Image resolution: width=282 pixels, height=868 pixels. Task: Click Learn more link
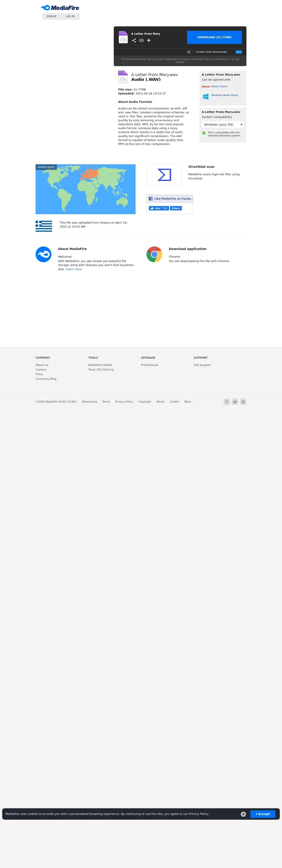[x=74, y=269]
